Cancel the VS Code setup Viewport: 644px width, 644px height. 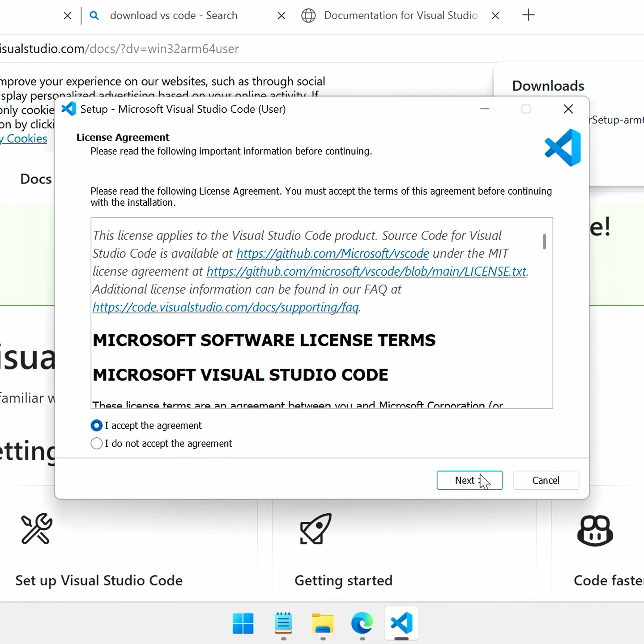[546, 480]
